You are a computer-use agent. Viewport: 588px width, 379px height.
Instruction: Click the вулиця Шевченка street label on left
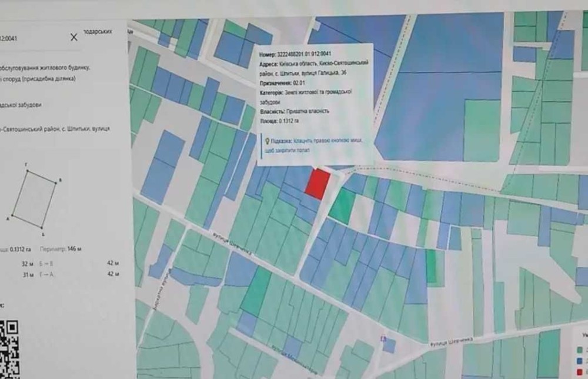pos(232,244)
